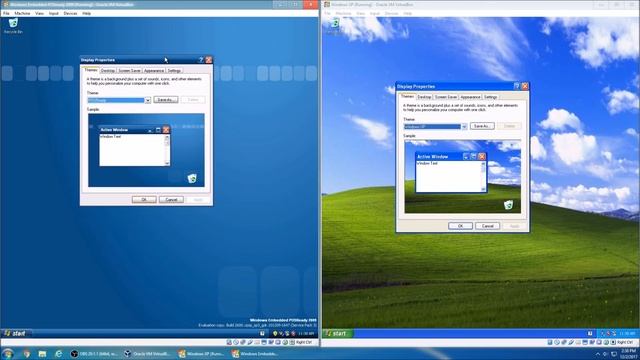Open green start menu in Windows XP guest
The height and width of the screenshot is (360, 640).
point(338,333)
